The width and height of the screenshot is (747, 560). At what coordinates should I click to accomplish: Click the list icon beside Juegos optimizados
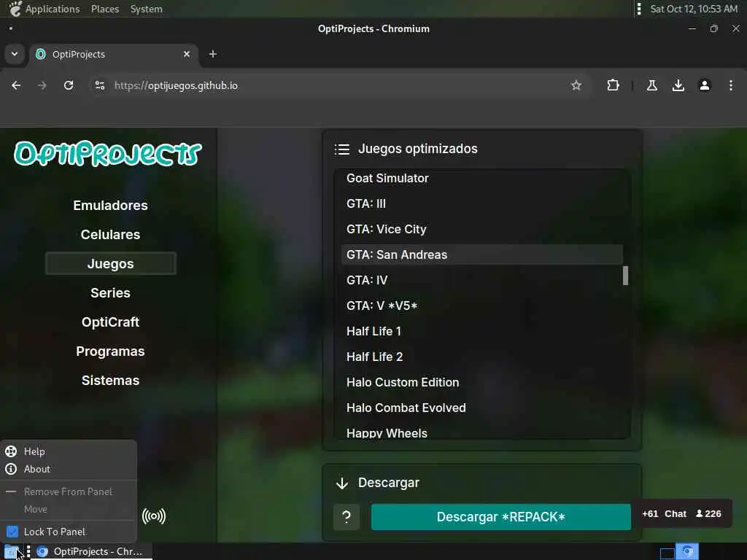point(342,149)
